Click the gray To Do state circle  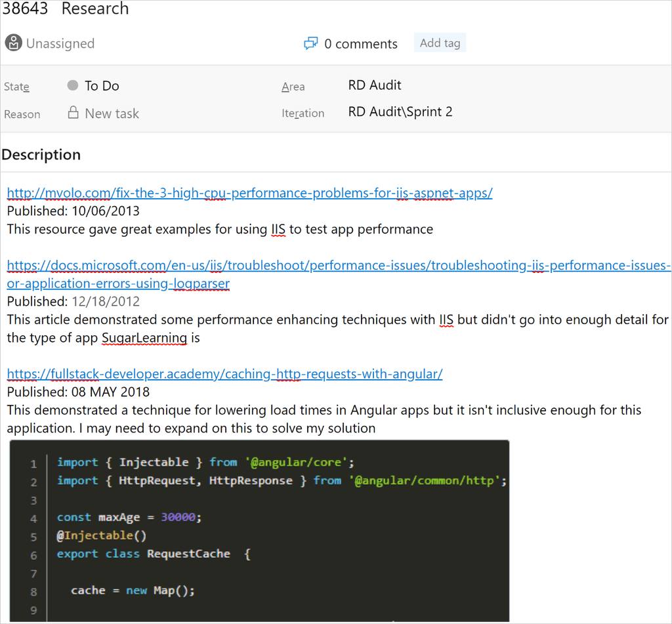[x=72, y=85]
